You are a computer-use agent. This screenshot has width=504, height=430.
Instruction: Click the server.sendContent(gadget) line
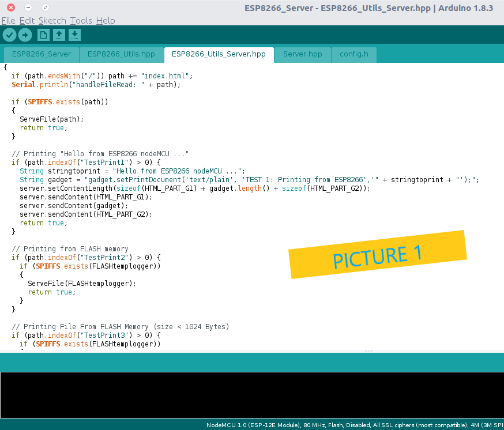click(x=74, y=206)
